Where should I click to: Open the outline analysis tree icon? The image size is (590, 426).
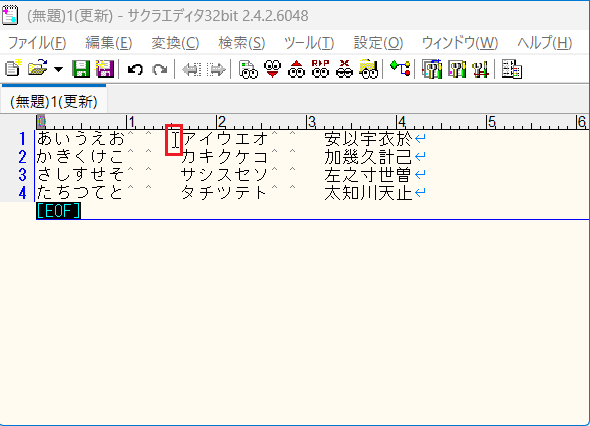(x=400, y=69)
